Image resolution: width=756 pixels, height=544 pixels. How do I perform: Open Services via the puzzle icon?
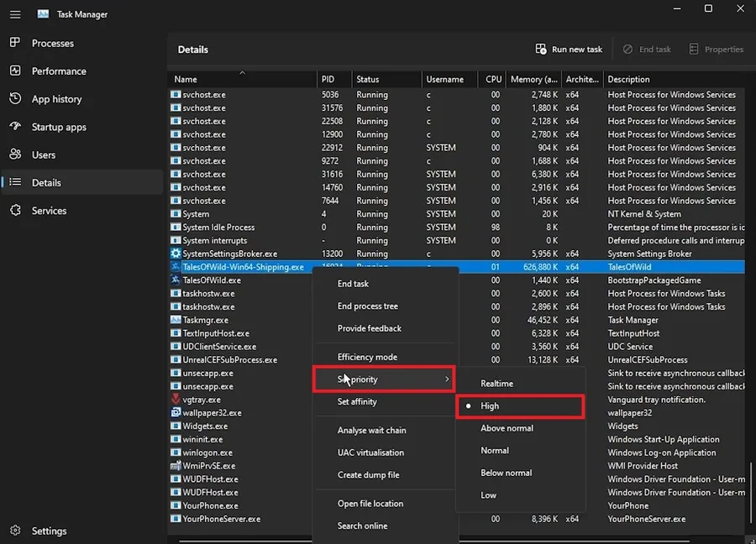click(x=15, y=210)
